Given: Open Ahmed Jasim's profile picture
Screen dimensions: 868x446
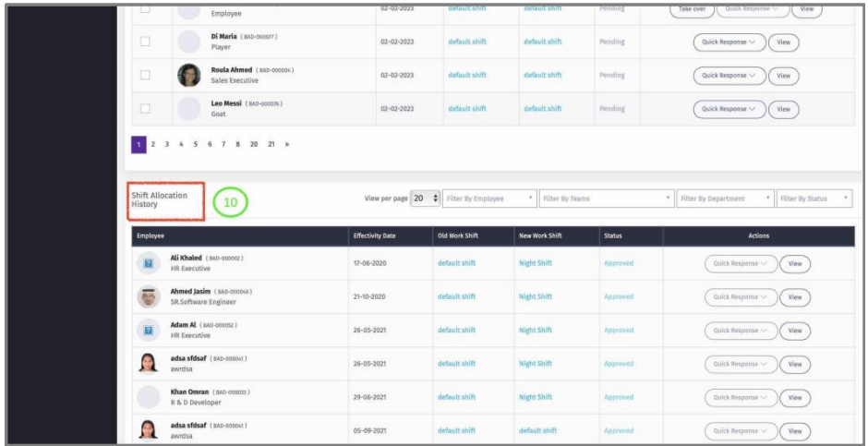Looking at the screenshot, I should click(x=147, y=296).
